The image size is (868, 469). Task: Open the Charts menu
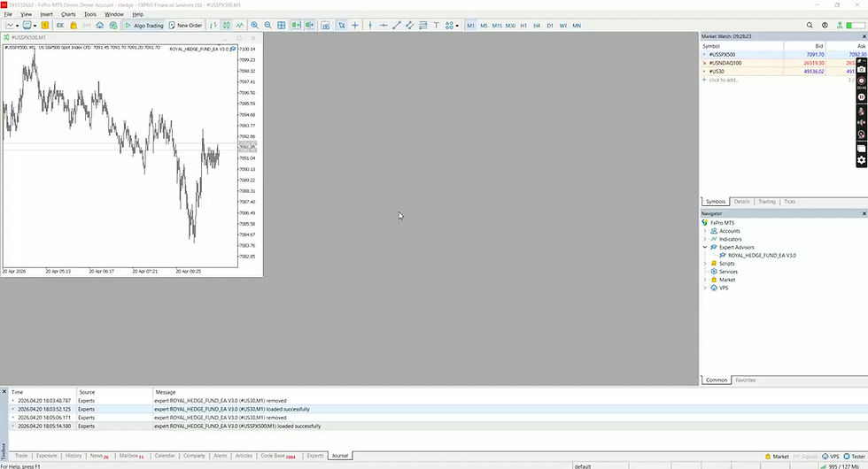(x=68, y=14)
